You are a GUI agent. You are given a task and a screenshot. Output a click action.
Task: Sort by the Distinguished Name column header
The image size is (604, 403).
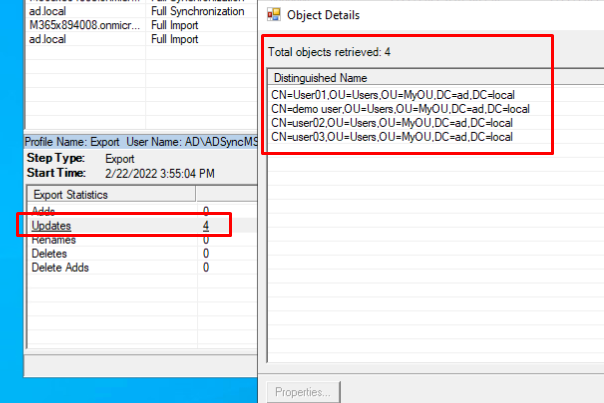(x=320, y=78)
